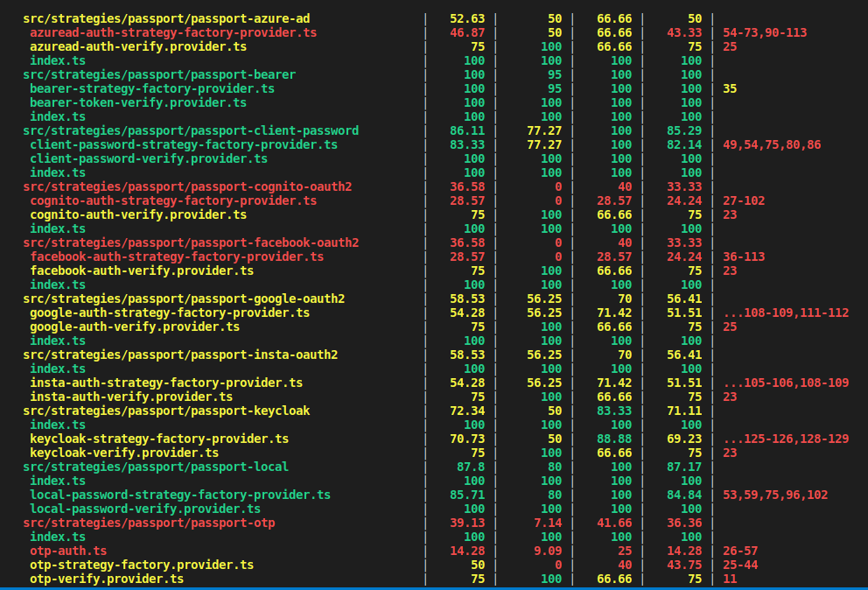Click uncovered lines 54-73,90-113

[x=765, y=32]
